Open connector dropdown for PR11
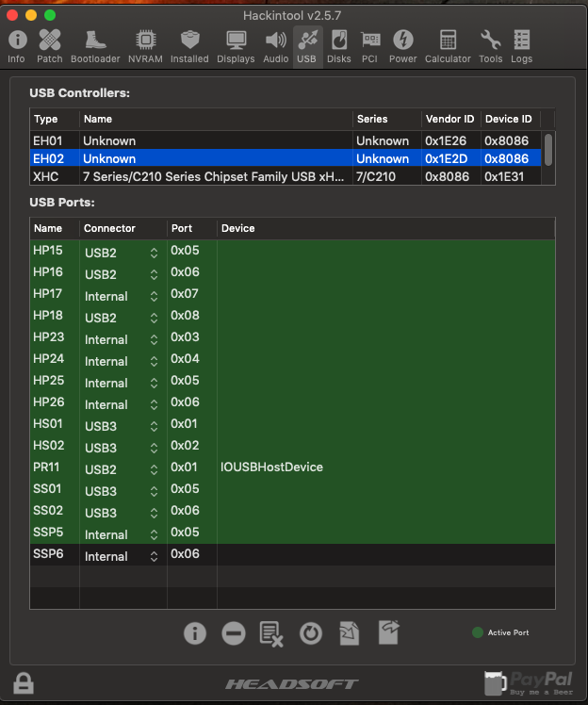588x705 pixels. coord(122,469)
